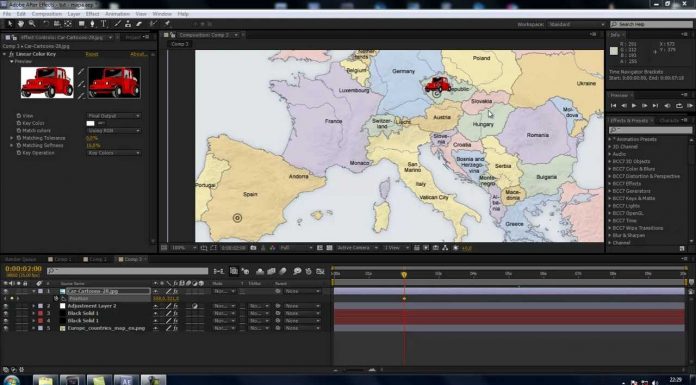The image size is (696, 385).
Task: Switch to the Render Queue tab
Action: click(21, 259)
